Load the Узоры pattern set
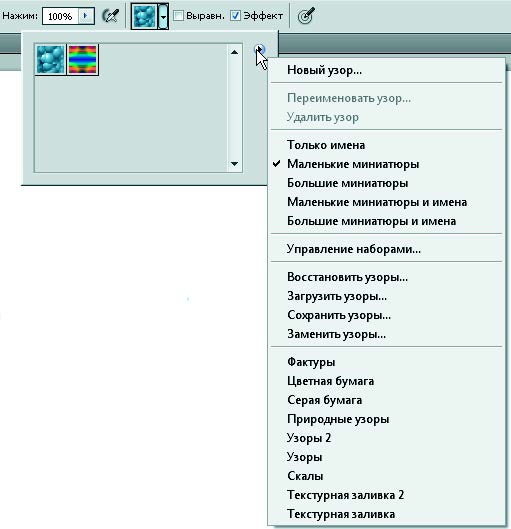 click(387, 457)
